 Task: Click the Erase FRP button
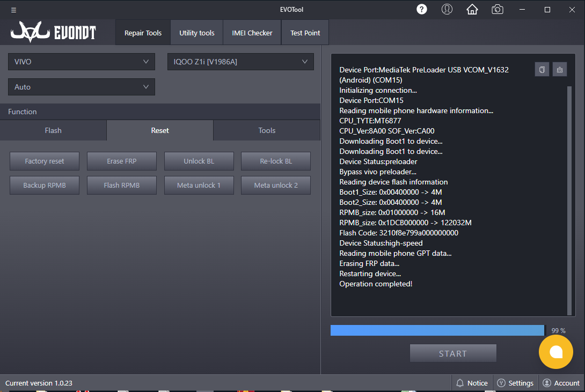click(x=122, y=161)
